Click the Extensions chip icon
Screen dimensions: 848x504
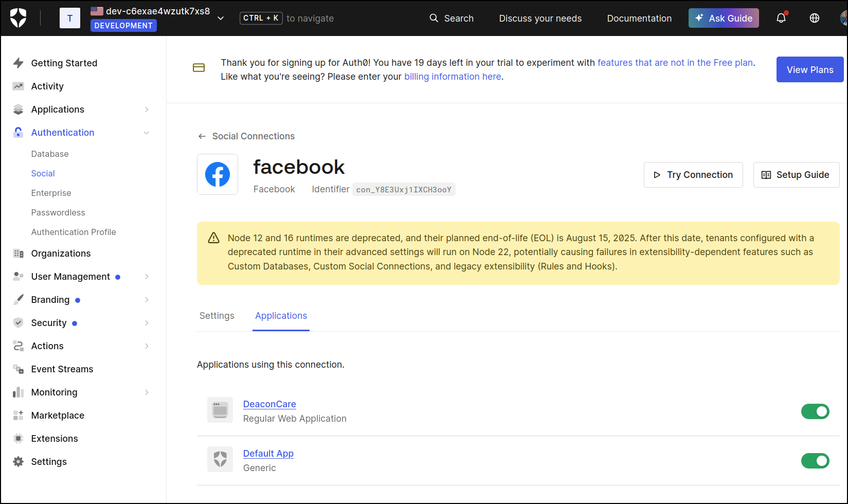tap(19, 438)
